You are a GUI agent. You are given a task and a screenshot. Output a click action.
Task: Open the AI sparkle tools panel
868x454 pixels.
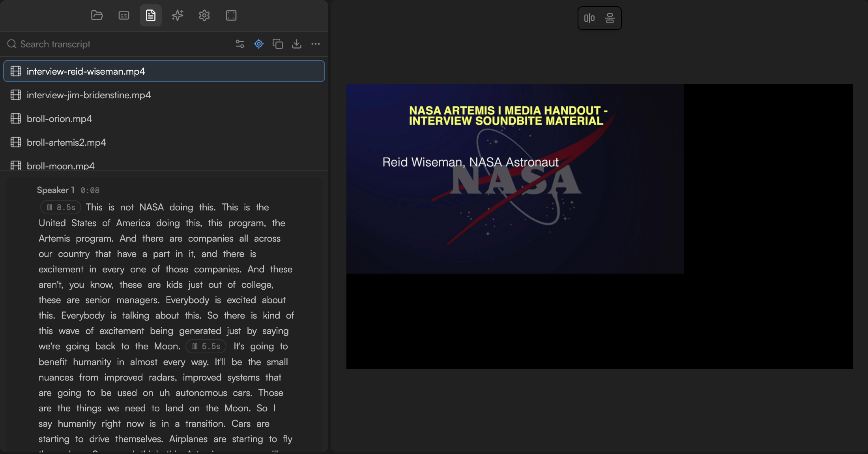[x=178, y=15]
